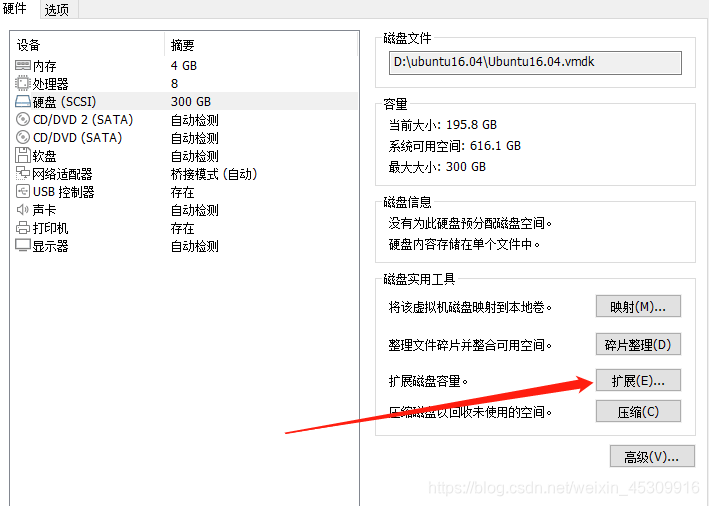Image resolution: width=709 pixels, height=506 pixels.
Task: Click the 自动检测 summary for 声卡
Action: pos(194,210)
